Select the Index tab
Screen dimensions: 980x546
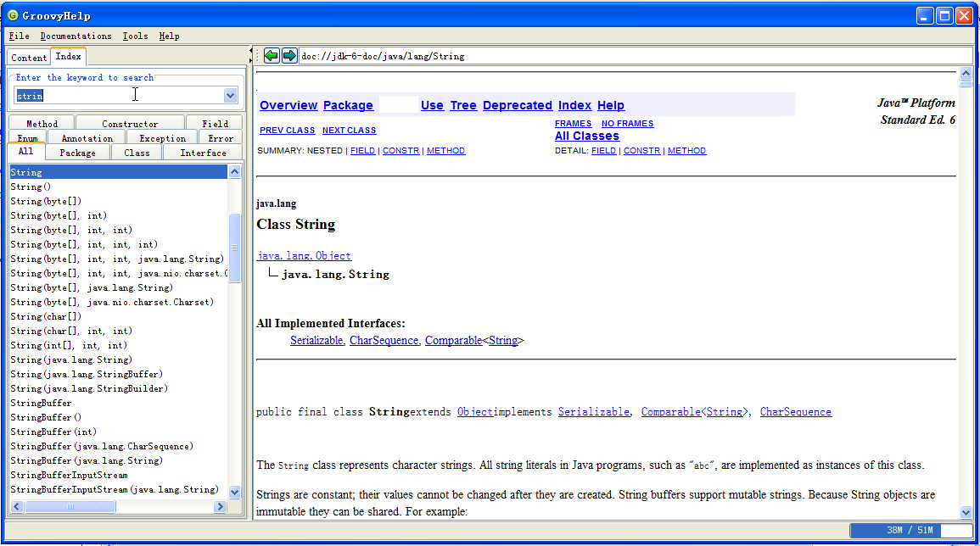coord(68,56)
